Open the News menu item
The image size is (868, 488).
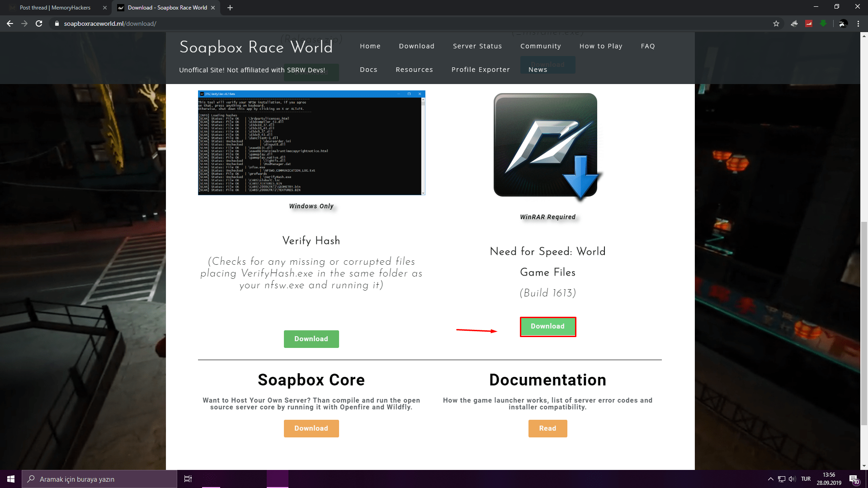pyautogui.click(x=538, y=70)
